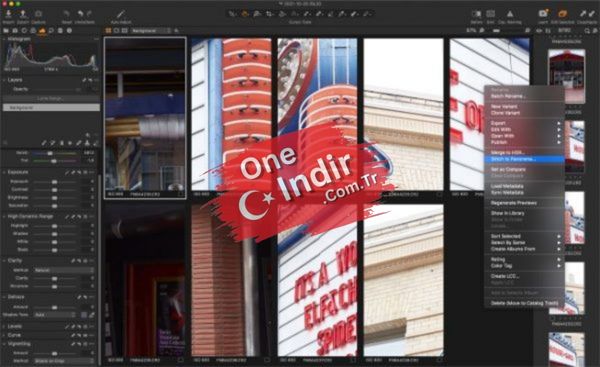The image size is (600, 367).
Task: Open the Vignetting Method dropdown
Action: pos(64,361)
